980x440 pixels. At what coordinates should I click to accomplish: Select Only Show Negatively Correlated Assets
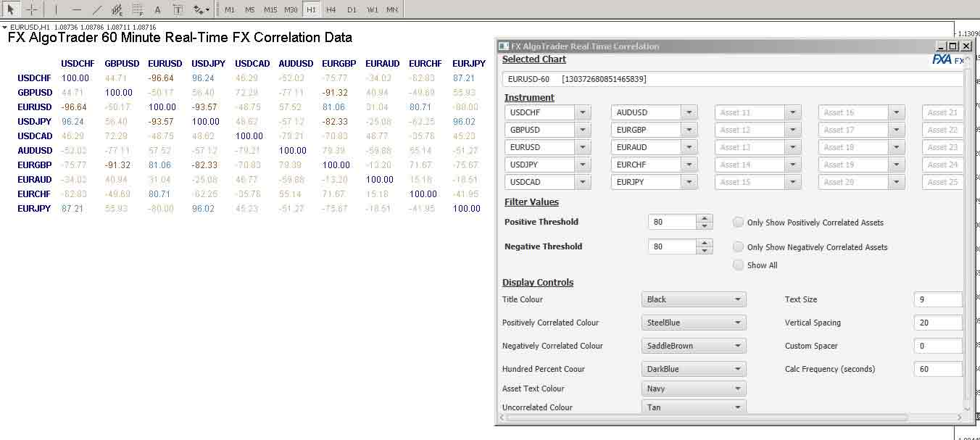[x=738, y=246]
